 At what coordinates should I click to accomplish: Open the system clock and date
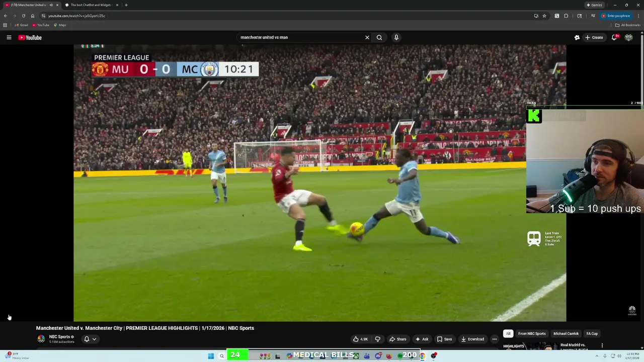point(632,356)
